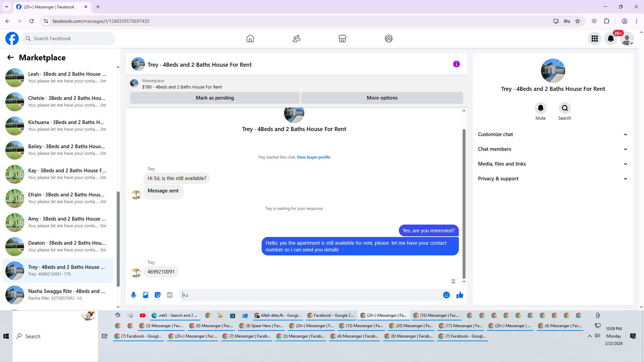This screenshot has width=644, height=362.
Task: Click the voice clip microphone icon
Action: (x=133, y=295)
